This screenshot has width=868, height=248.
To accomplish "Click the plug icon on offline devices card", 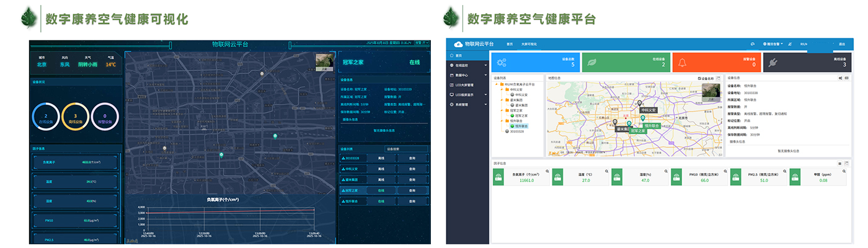I will pos(773,63).
